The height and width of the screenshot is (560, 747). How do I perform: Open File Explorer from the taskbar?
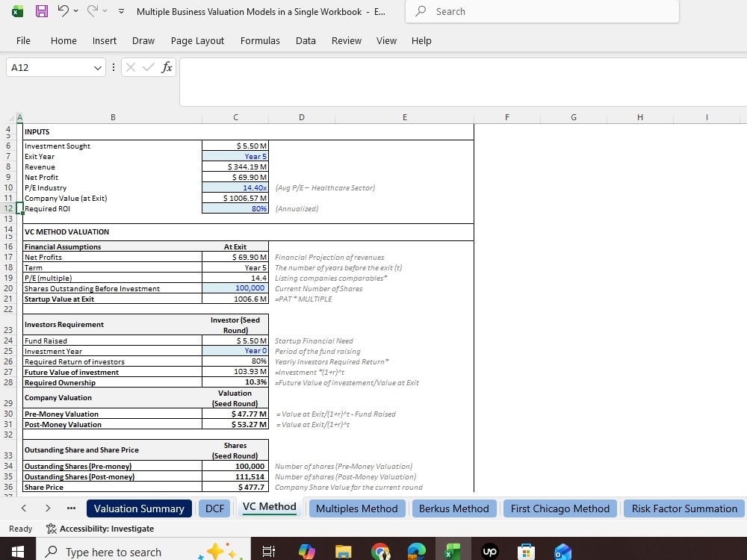tap(343, 552)
